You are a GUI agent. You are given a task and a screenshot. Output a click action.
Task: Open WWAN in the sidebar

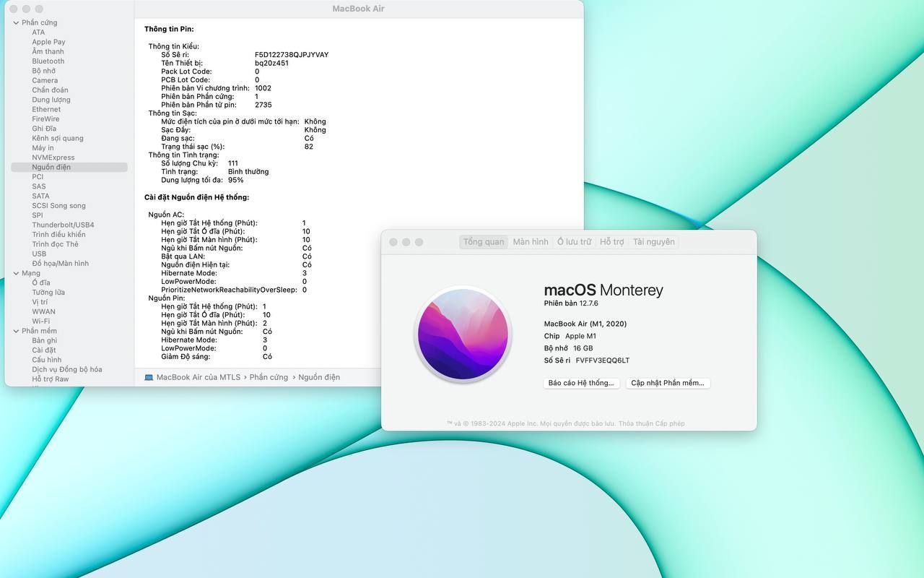click(x=43, y=311)
